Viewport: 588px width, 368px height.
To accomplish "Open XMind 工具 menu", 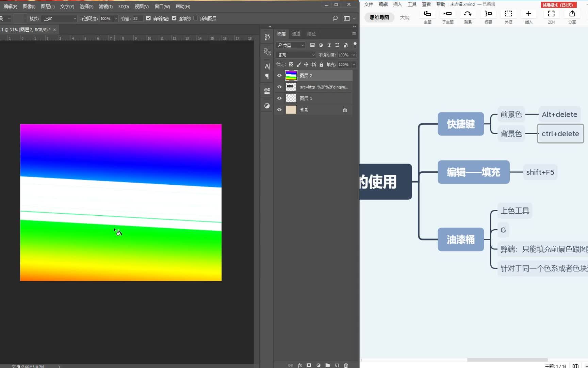I will pos(412,4).
